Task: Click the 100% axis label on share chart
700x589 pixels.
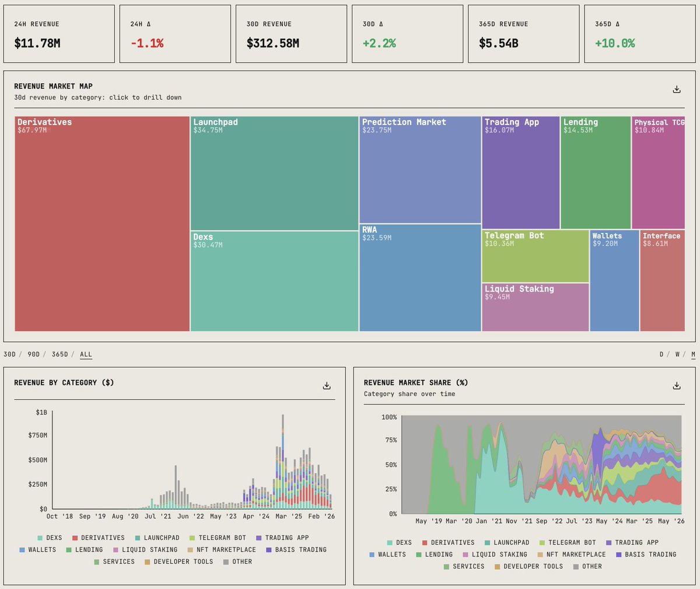Action: point(389,417)
